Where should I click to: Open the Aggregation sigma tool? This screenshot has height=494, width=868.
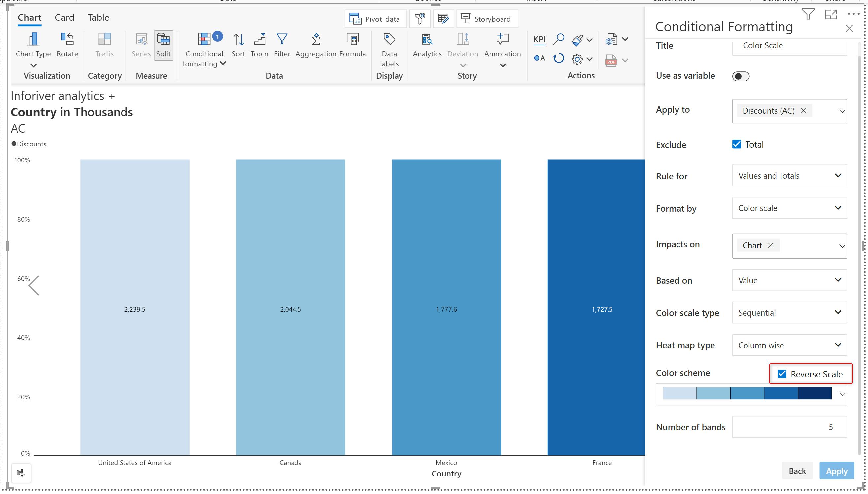(x=316, y=39)
